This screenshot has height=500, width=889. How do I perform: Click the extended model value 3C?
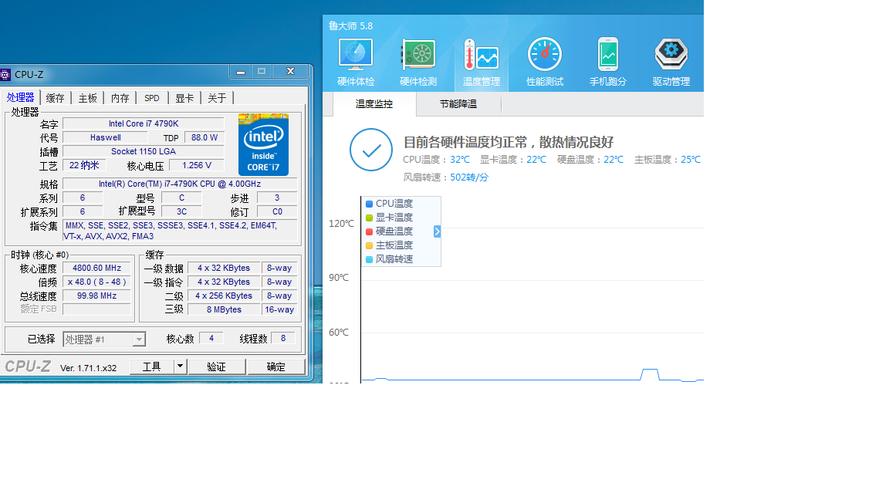click(181, 212)
